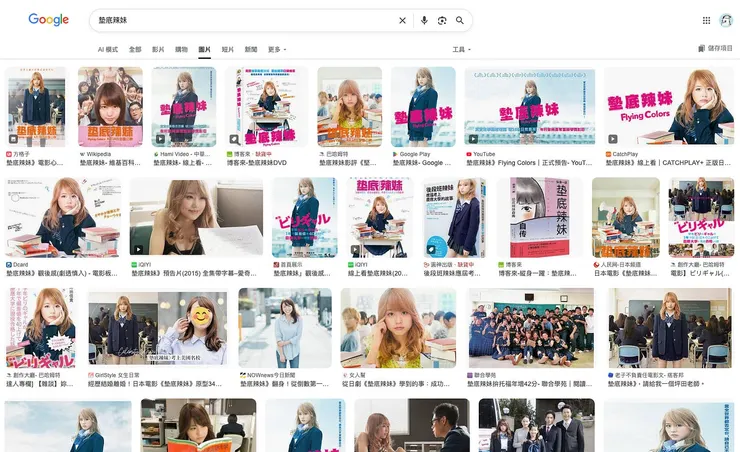Switch to the 短片 tab
This screenshot has height=452, width=740.
(227, 49)
